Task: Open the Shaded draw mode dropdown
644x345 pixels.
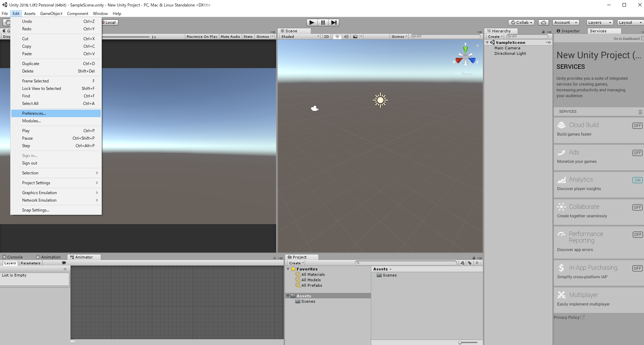Action: 300,36
